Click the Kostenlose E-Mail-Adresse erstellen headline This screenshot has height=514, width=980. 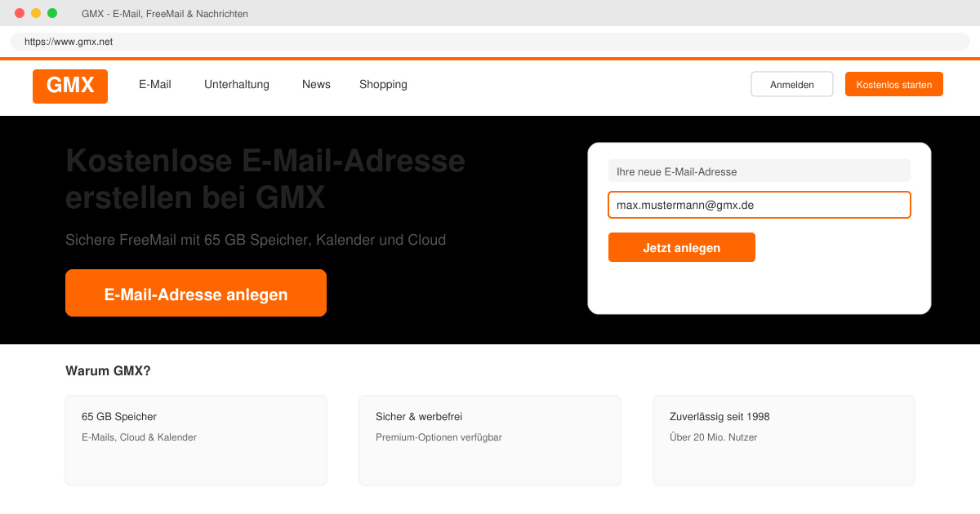click(x=265, y=179)
